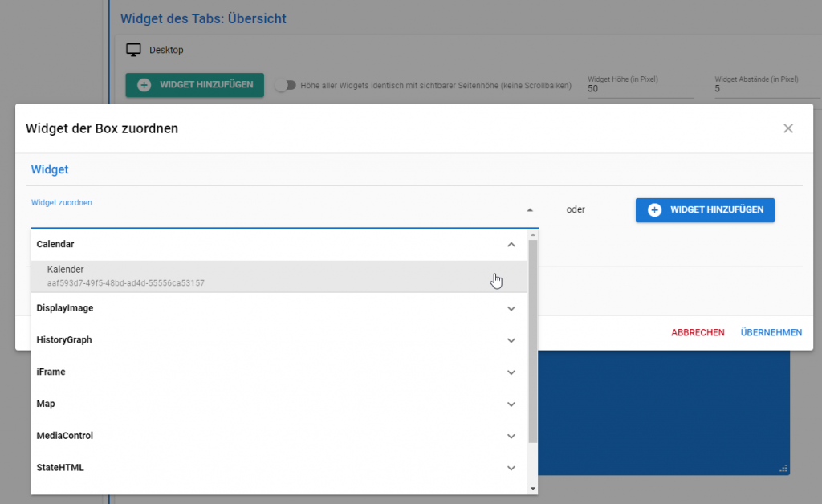Click the resize handle of the blue widget box
This screenshot has width=822, height=504.
pos(783,469)
